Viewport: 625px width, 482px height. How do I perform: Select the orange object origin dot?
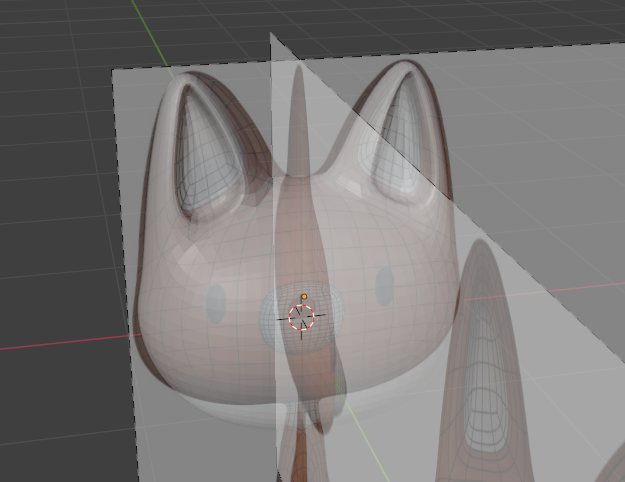[x=304, y=297]
